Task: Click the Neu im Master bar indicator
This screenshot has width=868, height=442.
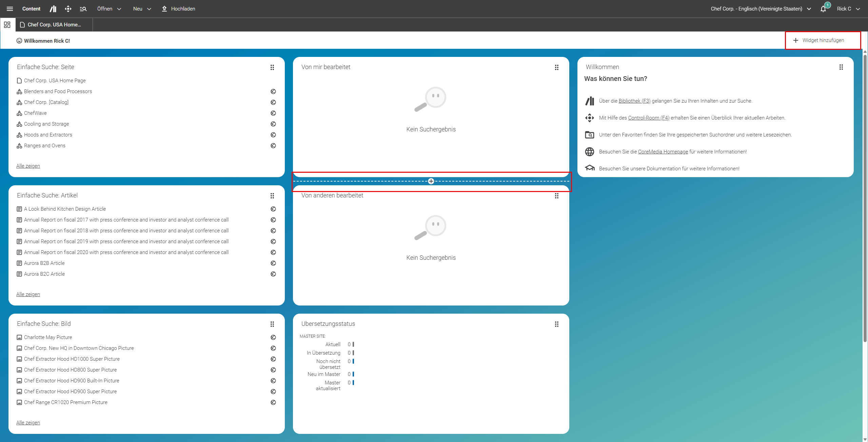Action: click(353, 374)
